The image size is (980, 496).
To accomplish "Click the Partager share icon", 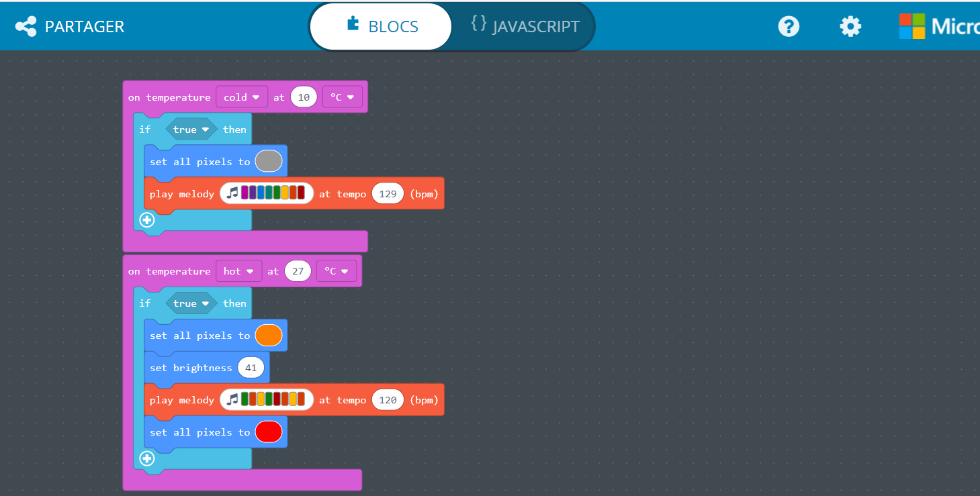I will pos(26,27).
